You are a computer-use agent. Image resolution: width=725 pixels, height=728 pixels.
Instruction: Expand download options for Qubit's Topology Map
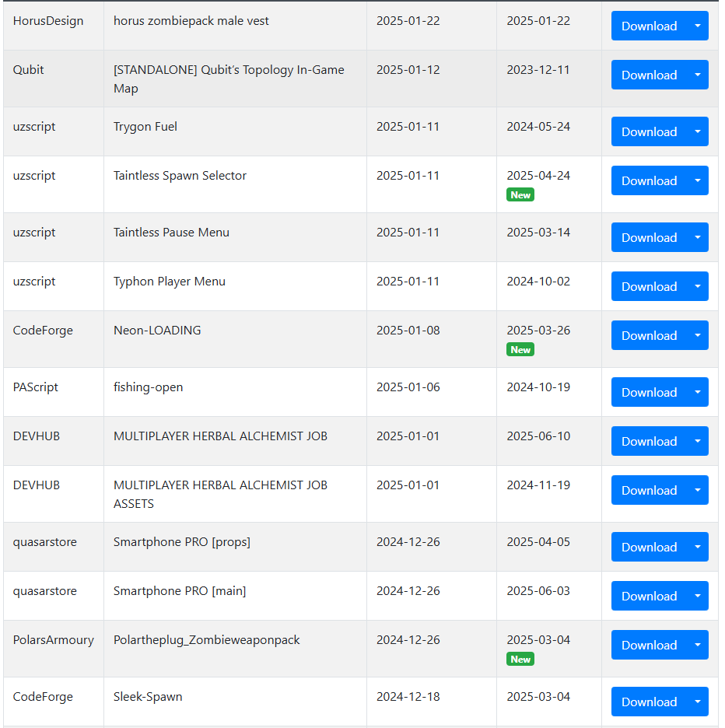[698, 75]
